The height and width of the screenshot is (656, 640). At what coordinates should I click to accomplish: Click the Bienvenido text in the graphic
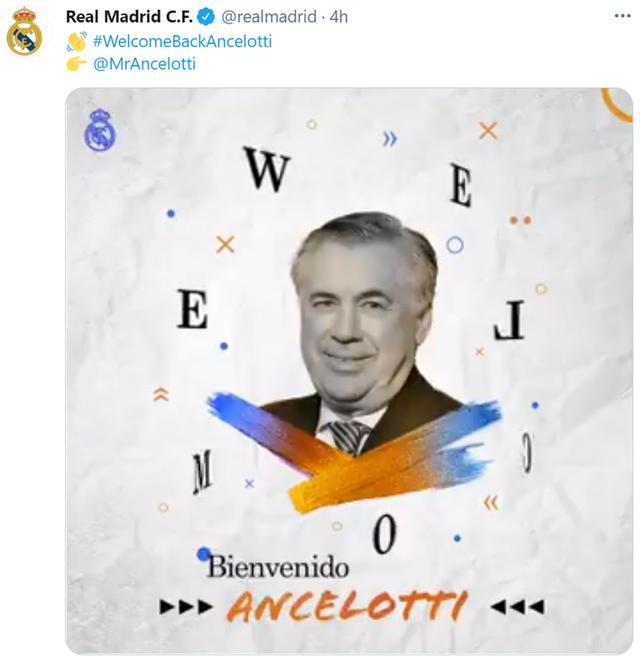[x=278, y=567]
